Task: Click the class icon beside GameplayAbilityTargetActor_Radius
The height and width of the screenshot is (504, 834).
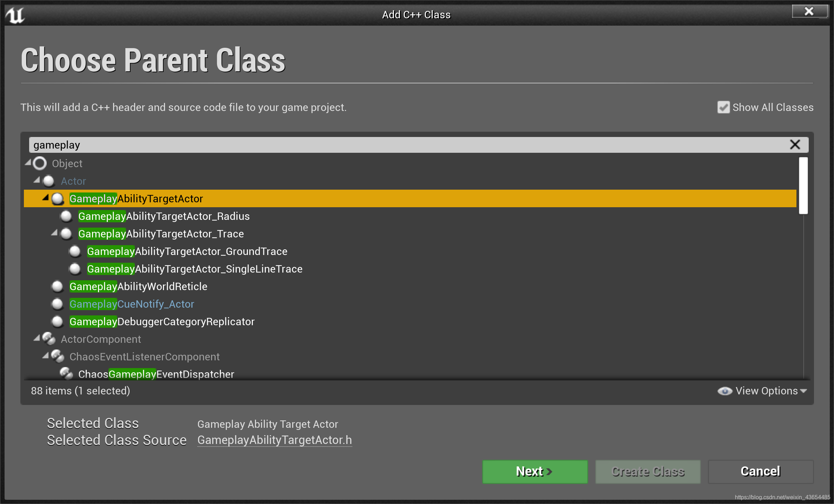Action: [66, 216]
